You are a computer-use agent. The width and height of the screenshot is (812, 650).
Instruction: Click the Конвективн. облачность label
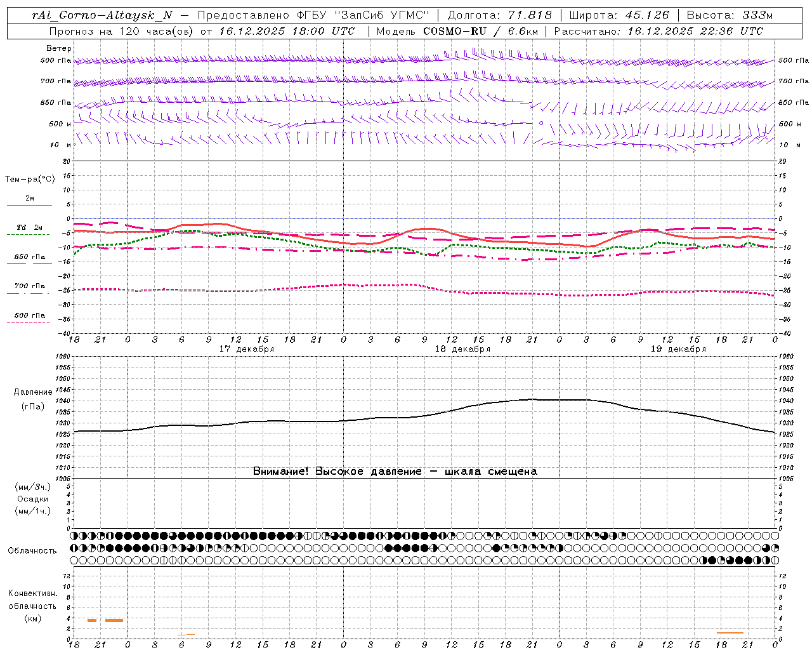[x=32, y=600]
